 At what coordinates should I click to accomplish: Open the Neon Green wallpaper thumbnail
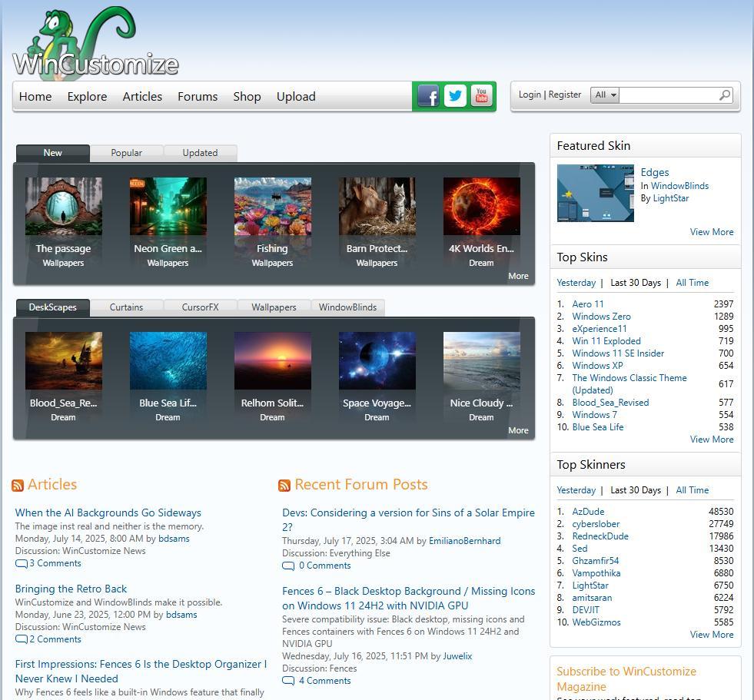click(x=168, y=207)
